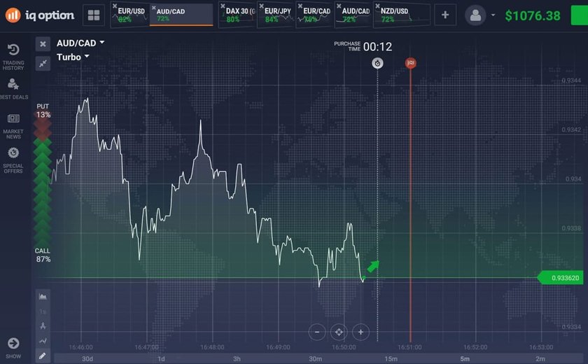Click the purchase time countdown 00:12
This screenshot has width=588, height=364.
click(x=377, y=47)
